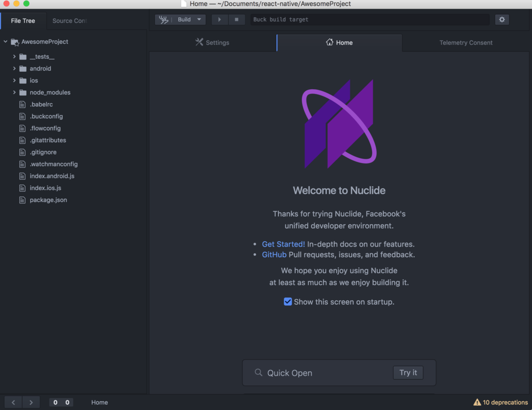The image size is (532, 410).
Task: Click the diagnostics counter in status bar
Action: pyautogui.click(x=61, y=402)
